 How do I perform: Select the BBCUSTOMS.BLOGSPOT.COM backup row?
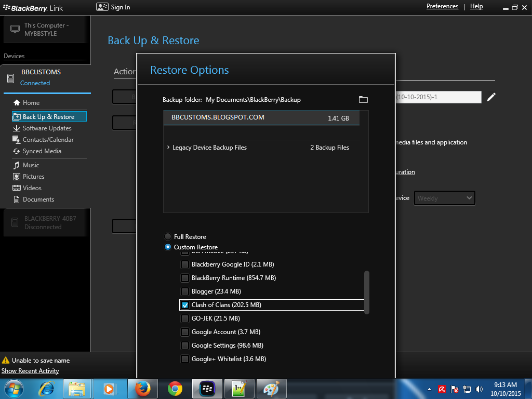[x=261, y=118]
